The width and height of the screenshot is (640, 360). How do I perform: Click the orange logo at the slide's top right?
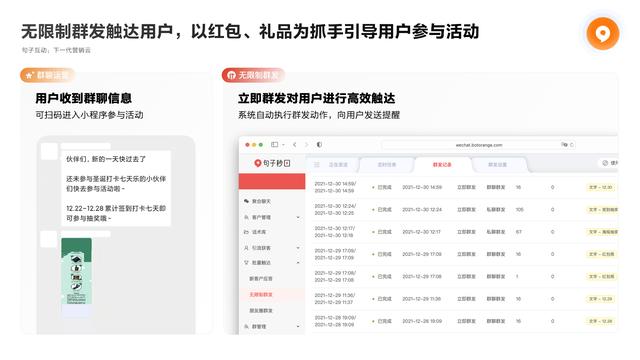click(603, 34)
